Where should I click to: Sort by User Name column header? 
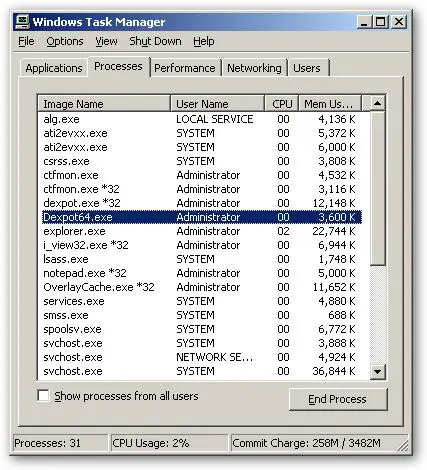[x=217, y=104]
